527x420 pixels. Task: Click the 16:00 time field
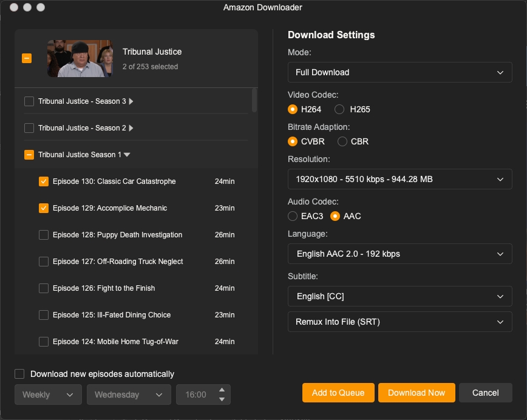196,395
